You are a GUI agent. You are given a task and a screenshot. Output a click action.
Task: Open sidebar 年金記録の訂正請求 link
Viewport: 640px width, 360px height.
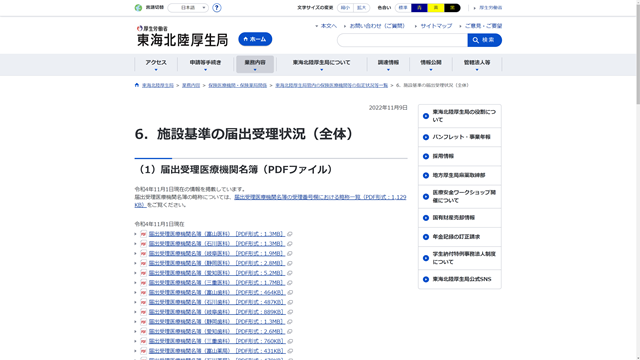pyautogui.click(x=460, y=237)
